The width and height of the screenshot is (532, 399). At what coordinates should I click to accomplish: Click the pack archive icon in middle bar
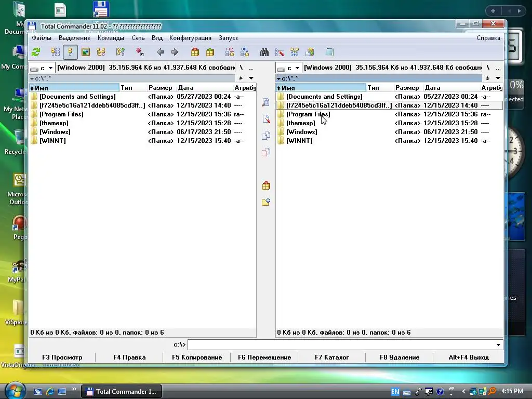(x=266, y=185)
